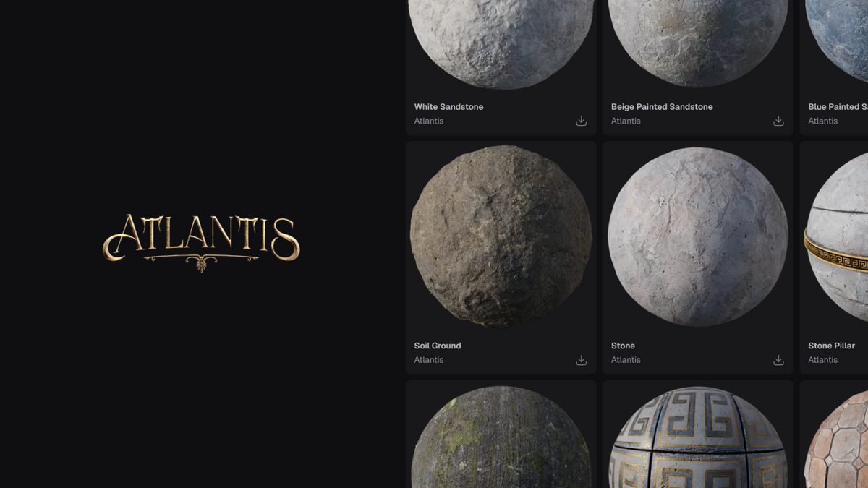
Task: Download the White Sandstone material
Action: 581,121
